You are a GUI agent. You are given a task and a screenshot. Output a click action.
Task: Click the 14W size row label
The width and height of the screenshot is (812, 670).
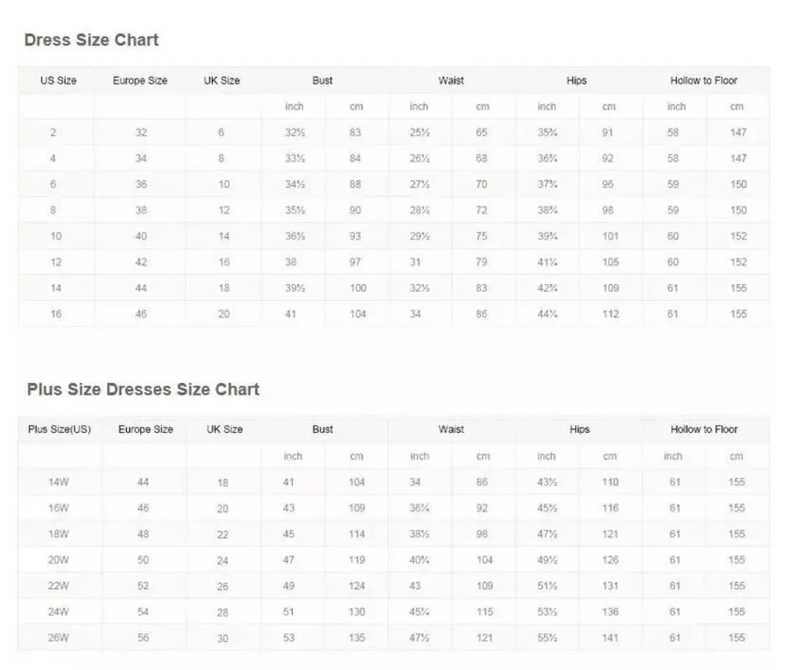59,482
